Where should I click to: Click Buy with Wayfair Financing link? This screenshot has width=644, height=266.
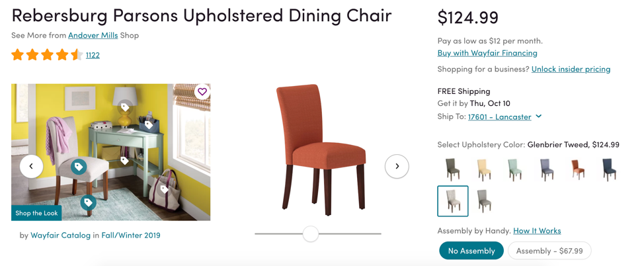pyautogui.click(x=487, y=53)
